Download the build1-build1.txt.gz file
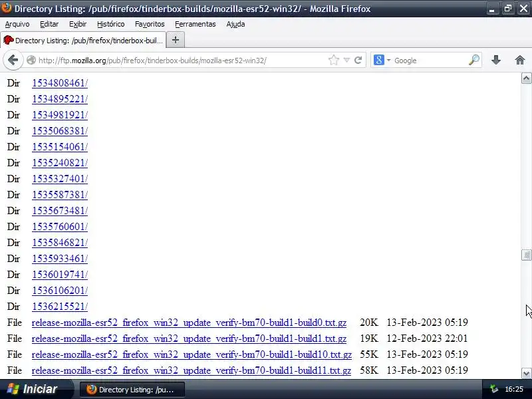Screen dimensions: 532x399 [189, 338]
